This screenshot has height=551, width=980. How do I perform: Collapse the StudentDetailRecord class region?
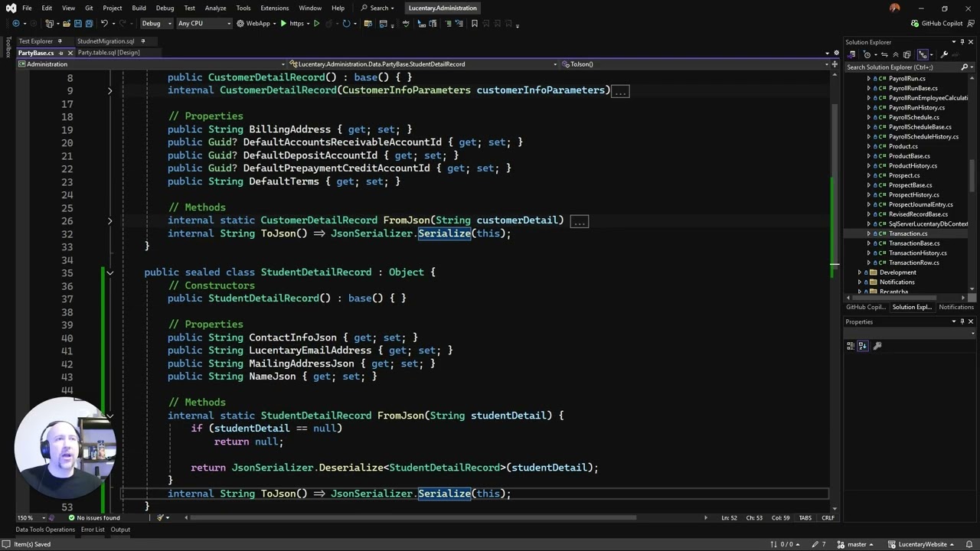point(109,272)
